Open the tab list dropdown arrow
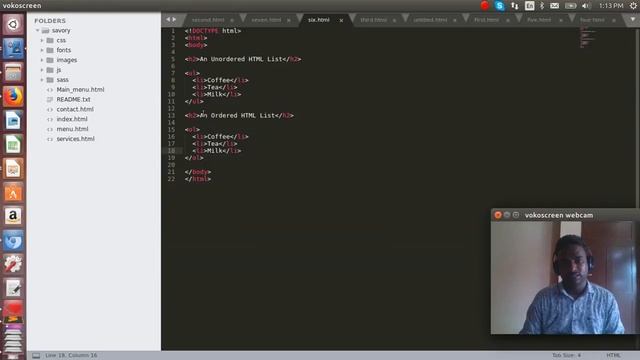 coord(633,19)
